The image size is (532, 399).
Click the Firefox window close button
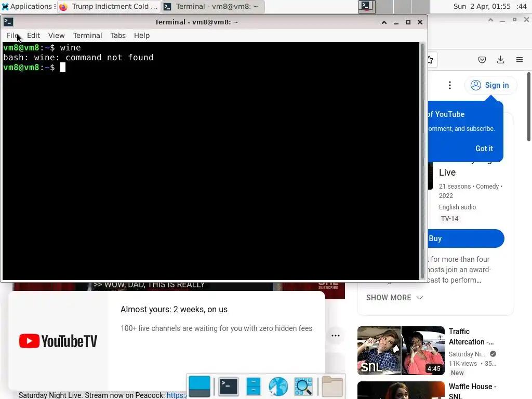pyautogui.click(x=527, y=20)
